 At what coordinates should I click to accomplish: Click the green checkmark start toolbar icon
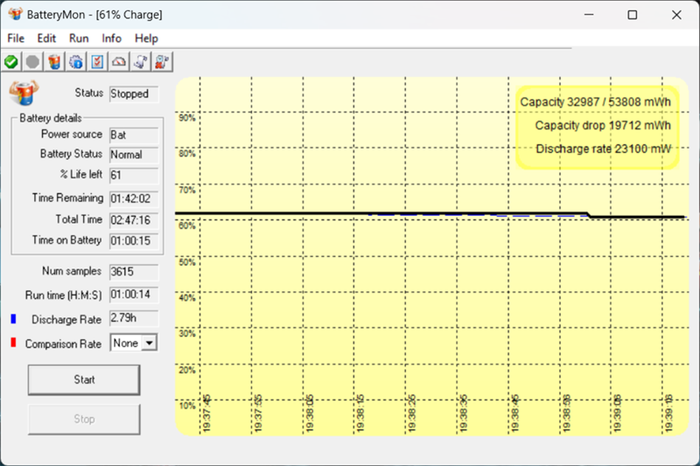12,62
